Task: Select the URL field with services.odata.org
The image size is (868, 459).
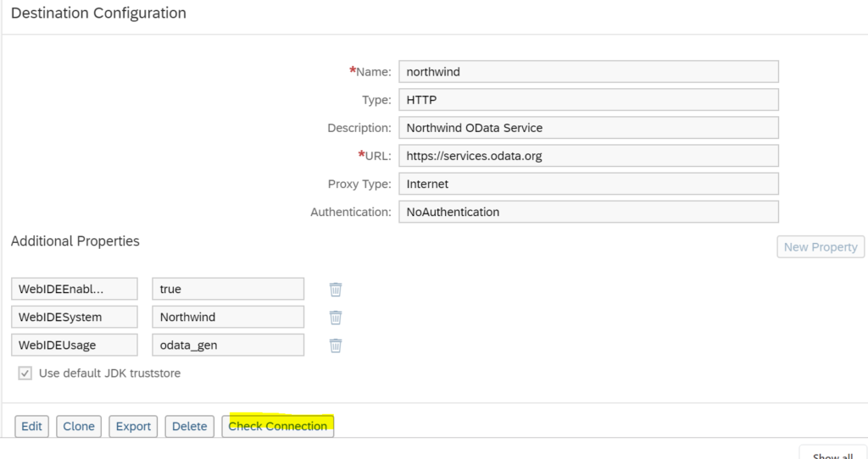Action: click(588, 156)
